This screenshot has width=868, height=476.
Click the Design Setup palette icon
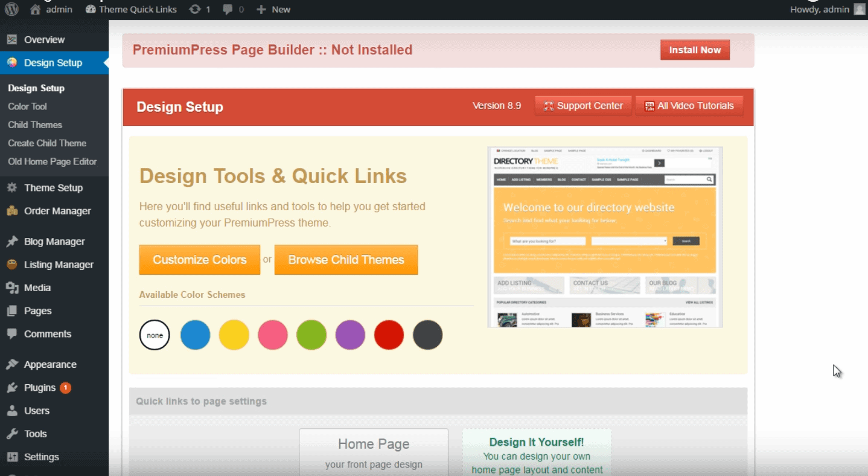click(x=11, y=63)
